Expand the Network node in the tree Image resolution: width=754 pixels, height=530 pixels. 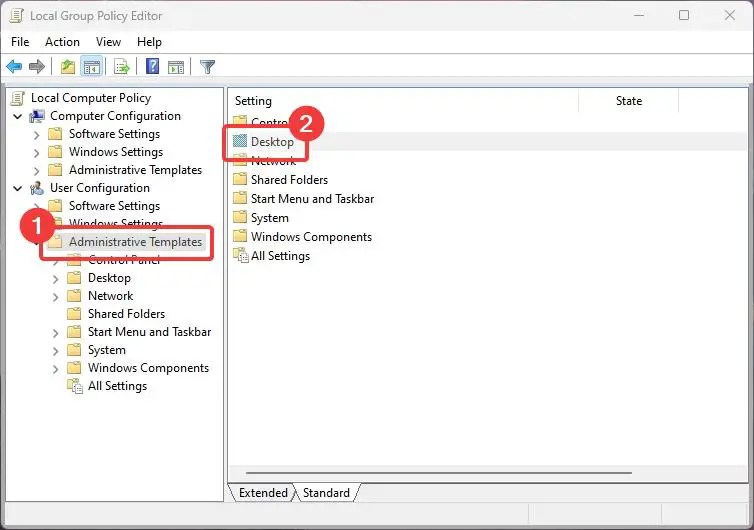[x=55, y=297]
